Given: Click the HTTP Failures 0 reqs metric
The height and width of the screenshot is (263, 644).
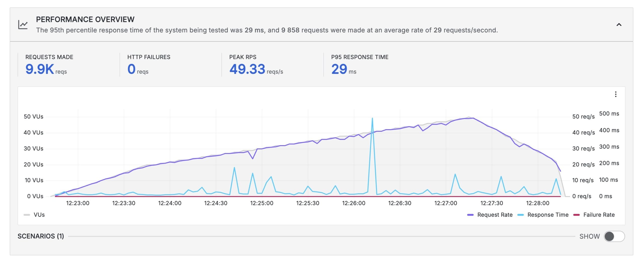Looking at the screenshot, I should click(x=132, y=69).
